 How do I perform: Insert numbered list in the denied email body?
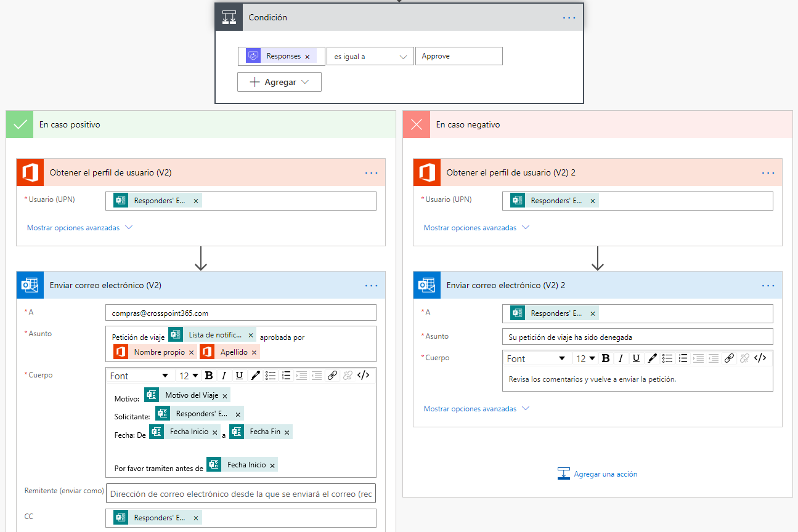(x=683, y=358)
